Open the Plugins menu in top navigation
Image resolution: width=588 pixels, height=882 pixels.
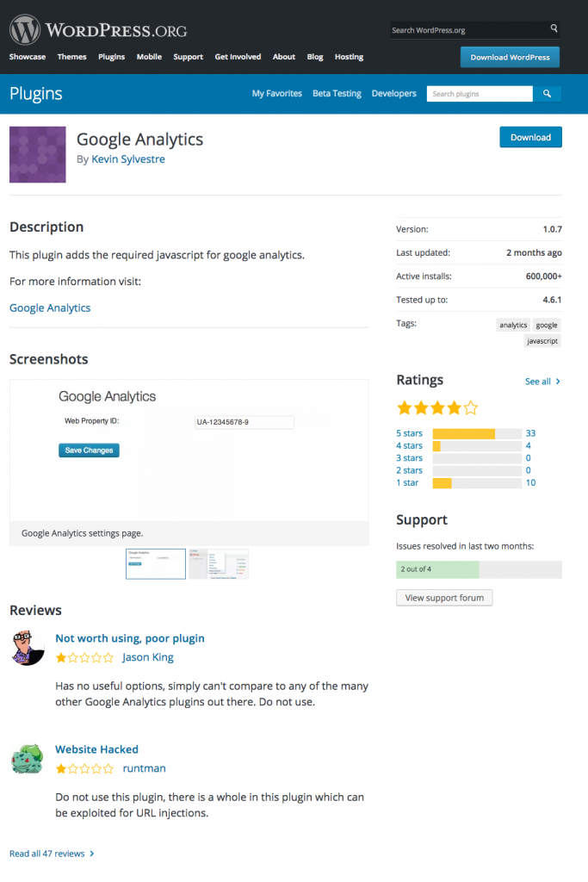pyautogui.click(x=111, y=57)
